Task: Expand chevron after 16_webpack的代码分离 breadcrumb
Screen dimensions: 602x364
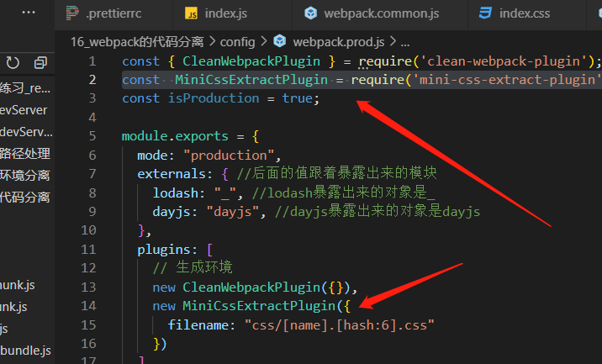Action: 212,40
